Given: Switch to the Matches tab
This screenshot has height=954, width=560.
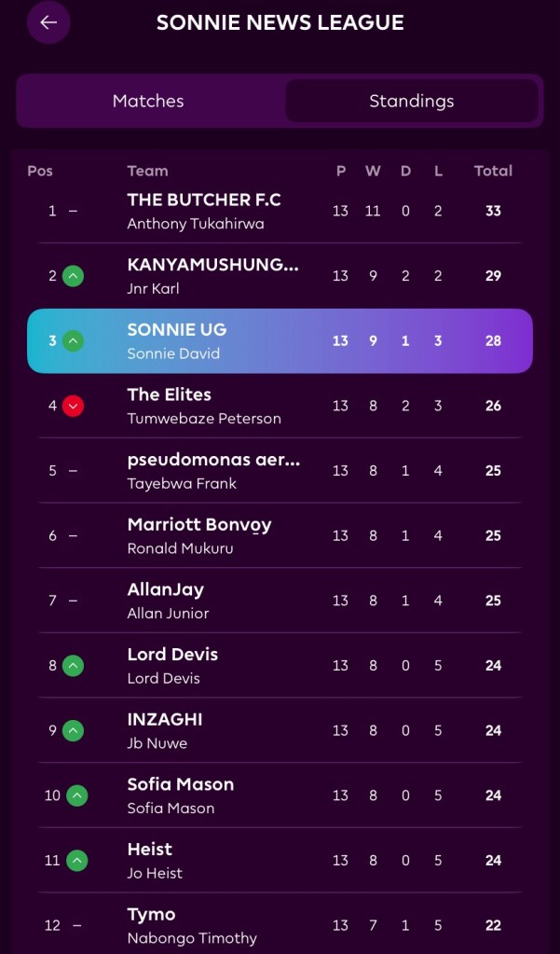Looking at the screenshot, I should point(148,101).
